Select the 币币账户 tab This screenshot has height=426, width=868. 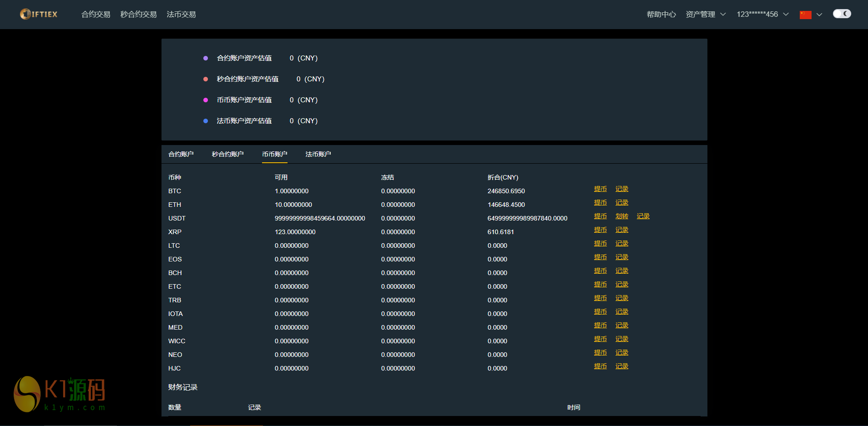274,154
